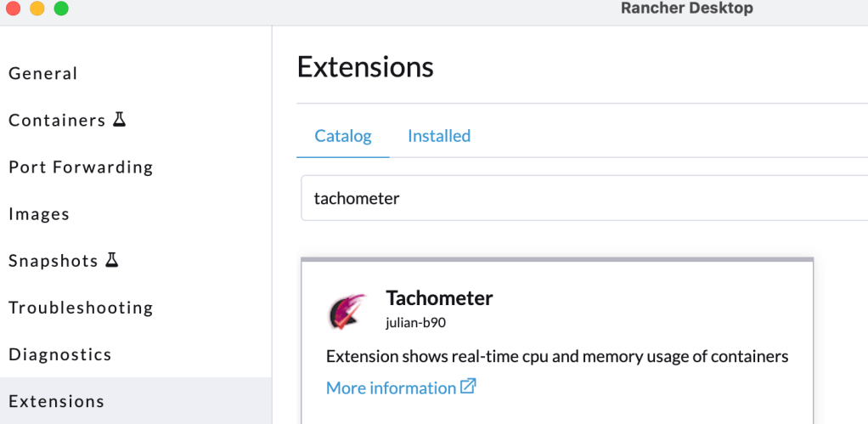Navigate to the Images page

39,214
